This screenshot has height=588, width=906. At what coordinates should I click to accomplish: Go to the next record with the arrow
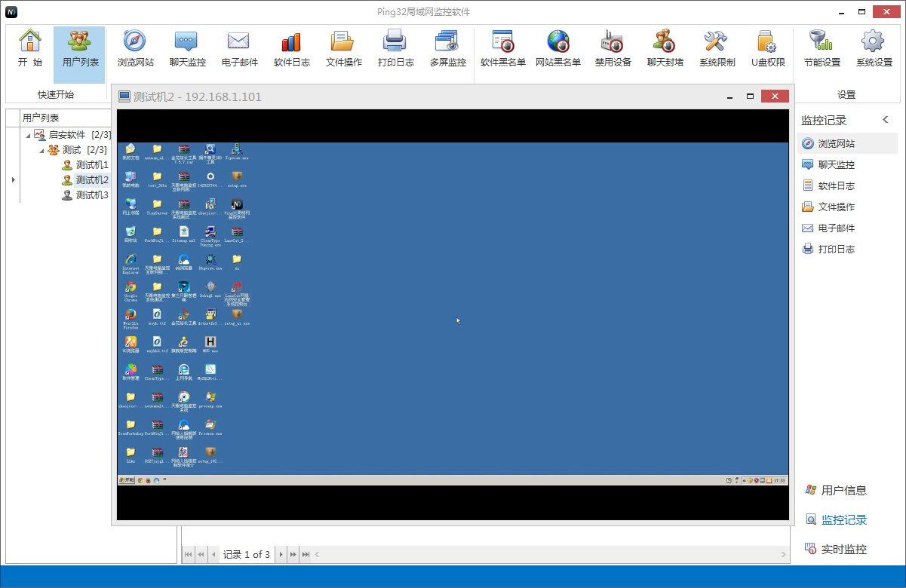(x=280, y=554)
